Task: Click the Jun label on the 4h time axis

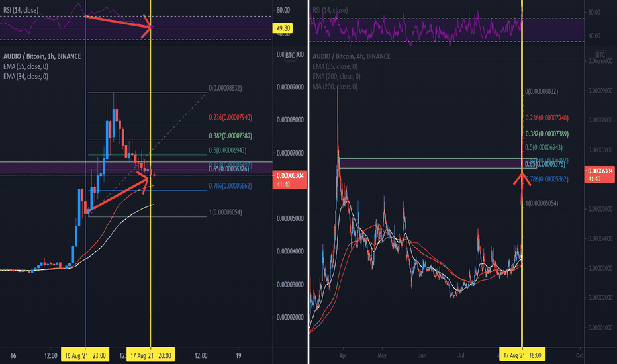Action: 422,355
